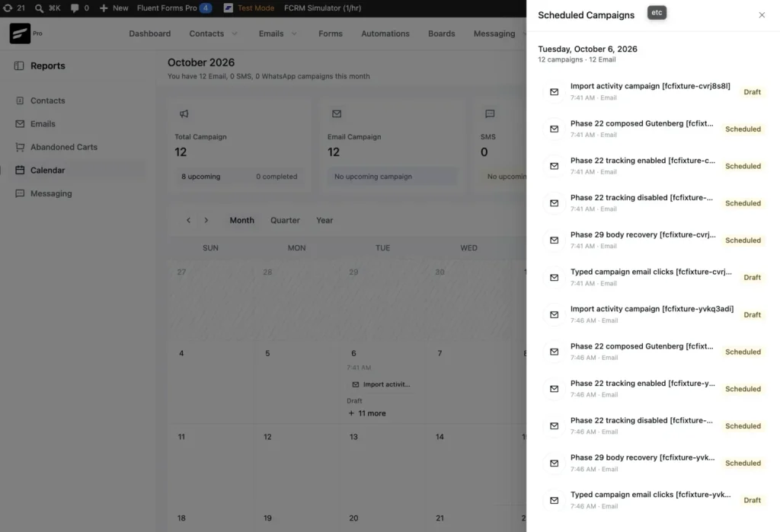Open the FluentCRM Pro logo

pyautogui.click(x=20, y=33)
